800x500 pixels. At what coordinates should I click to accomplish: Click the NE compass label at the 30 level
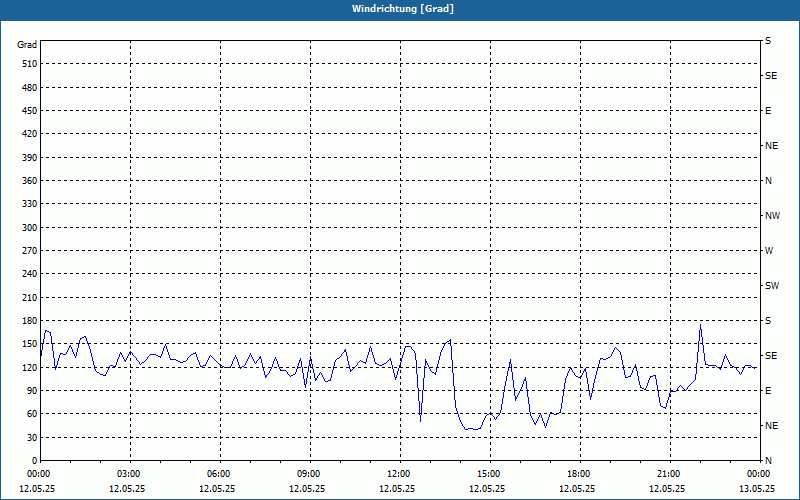(x=771, y=426)
